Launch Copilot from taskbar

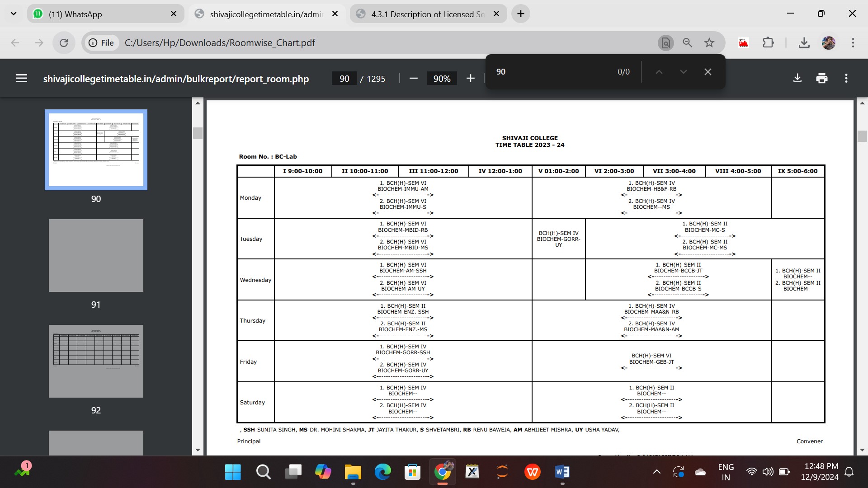click(x=323, y=472)
